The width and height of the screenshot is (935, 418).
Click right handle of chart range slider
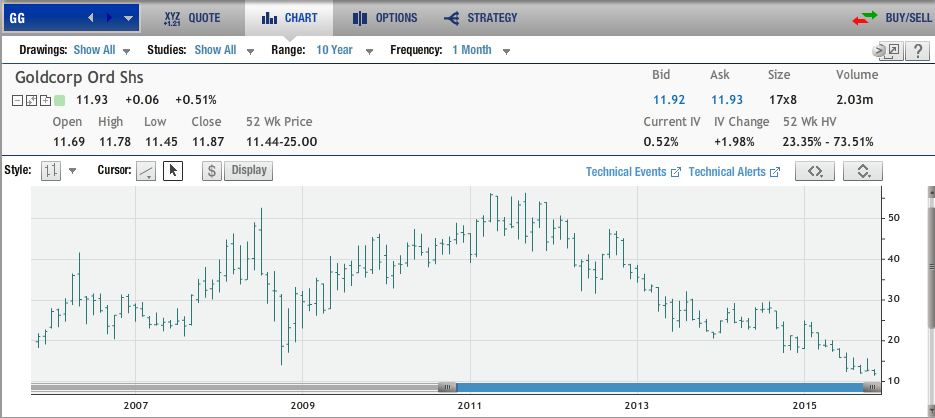(872, 387)
